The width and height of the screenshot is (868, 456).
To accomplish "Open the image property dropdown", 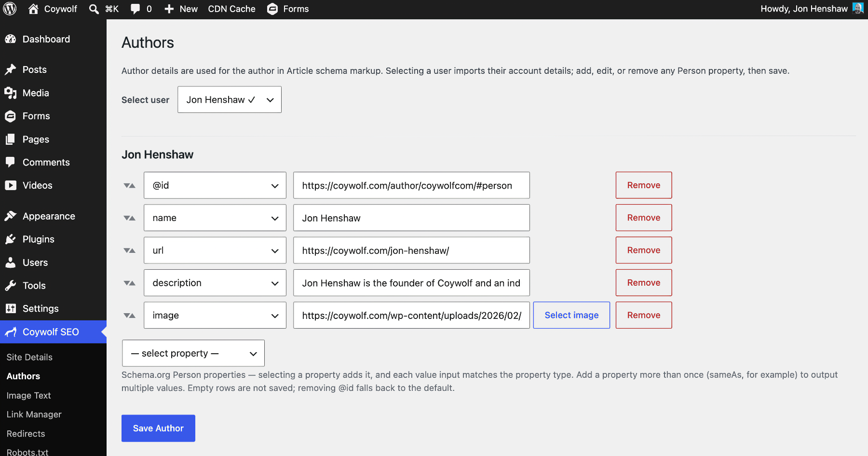I will click(x=215, y=315).
